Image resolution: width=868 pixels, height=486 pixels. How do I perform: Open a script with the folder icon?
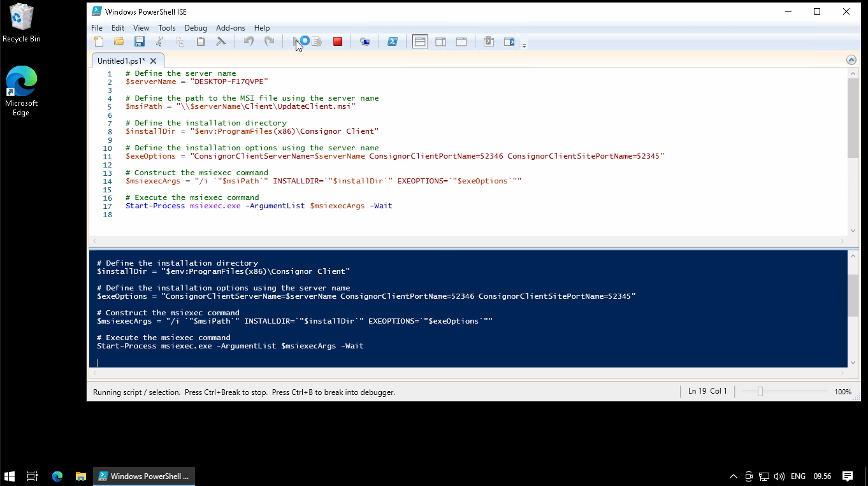(x=119, y=42)
